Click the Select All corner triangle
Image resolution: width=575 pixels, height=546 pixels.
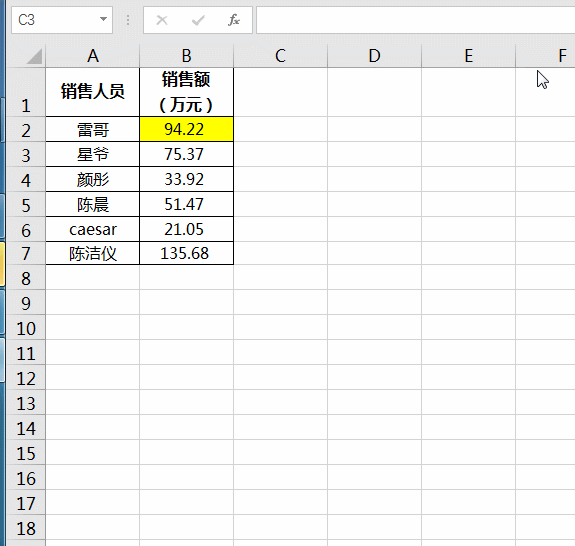click(x=34, y=56)
